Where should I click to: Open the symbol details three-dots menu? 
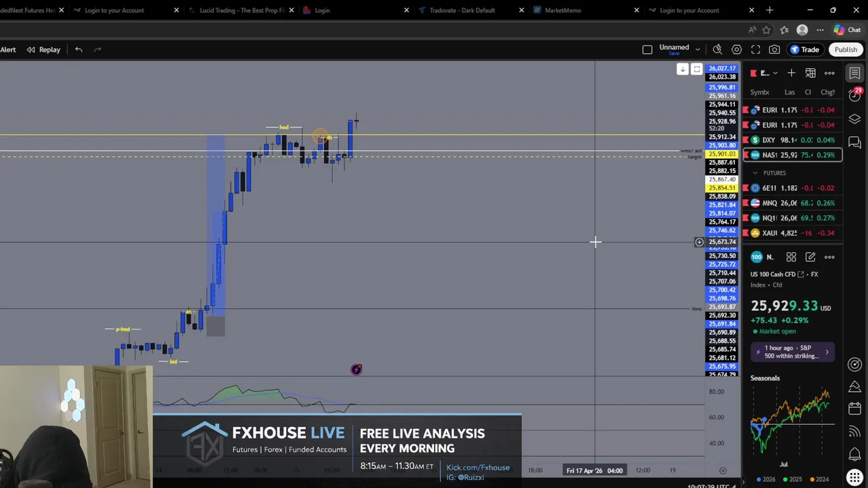(x=829, y=257)
